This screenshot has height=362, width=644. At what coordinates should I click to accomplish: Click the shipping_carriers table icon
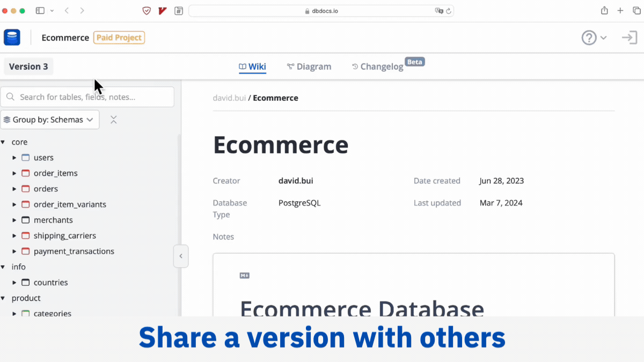click(25, 235)
